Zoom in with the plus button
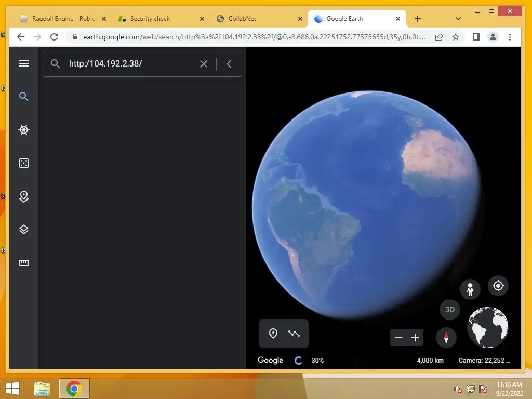This screenshot has width=532, height=399. tap(415, 338)
